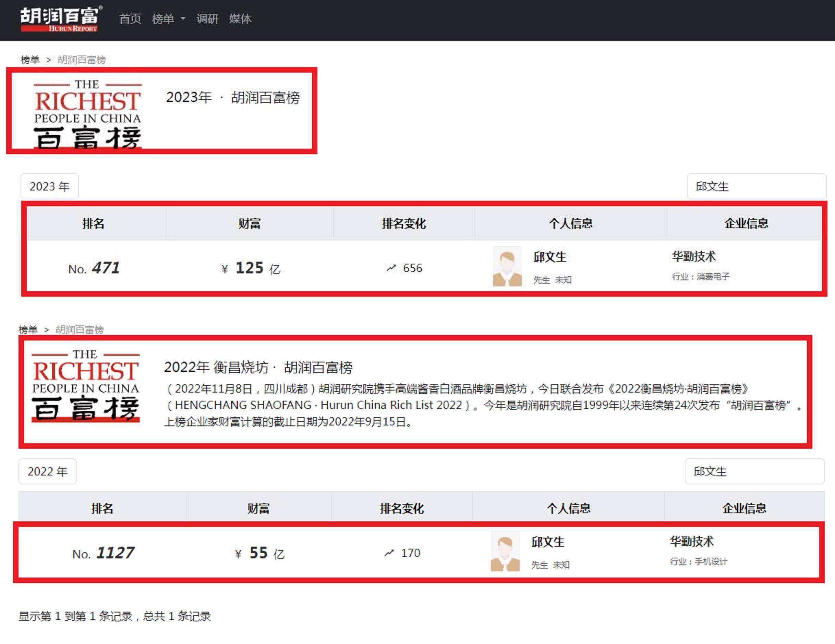Open the 榜单 dropdown menu

(169, 19)
